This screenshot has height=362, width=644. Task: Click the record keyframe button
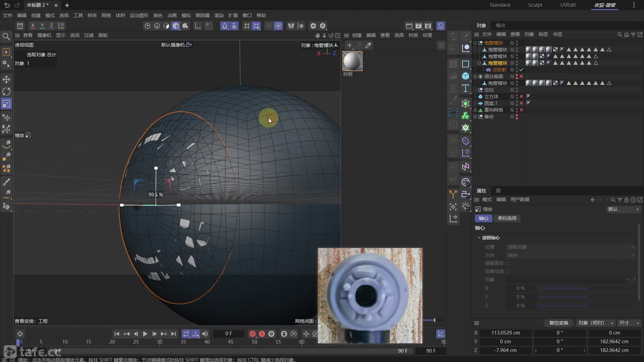253,334
